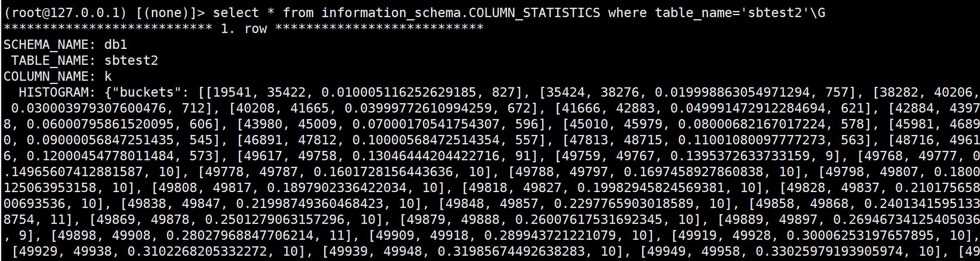The image size is (980, 261).
Task: Click the first bucket value 19541
Action: [232, 93]
